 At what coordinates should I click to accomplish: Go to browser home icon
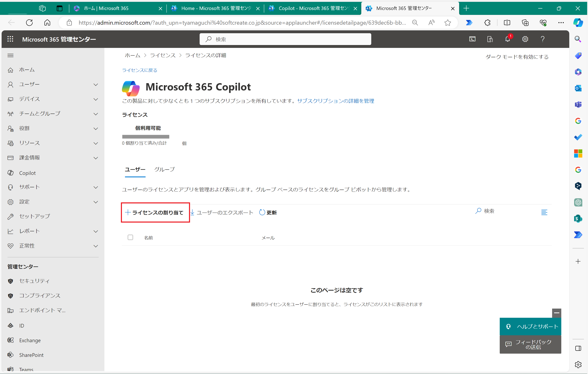[47, 23]
